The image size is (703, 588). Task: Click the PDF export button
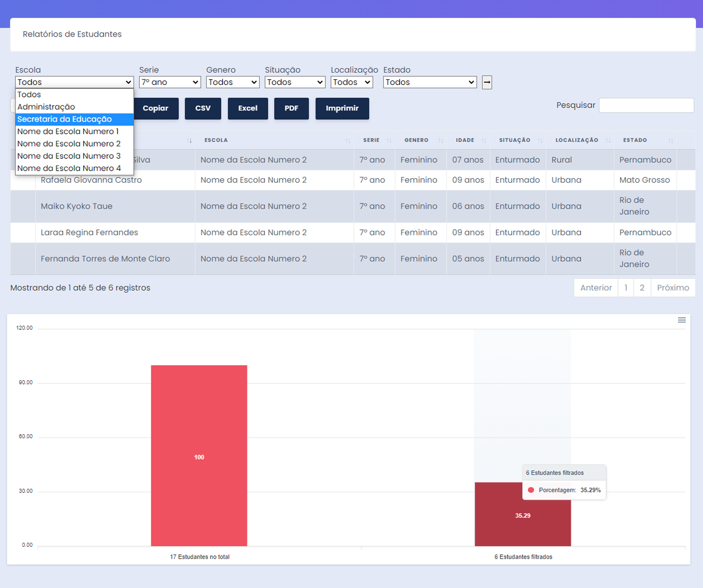pyautogui.click(x=291, y=109)
